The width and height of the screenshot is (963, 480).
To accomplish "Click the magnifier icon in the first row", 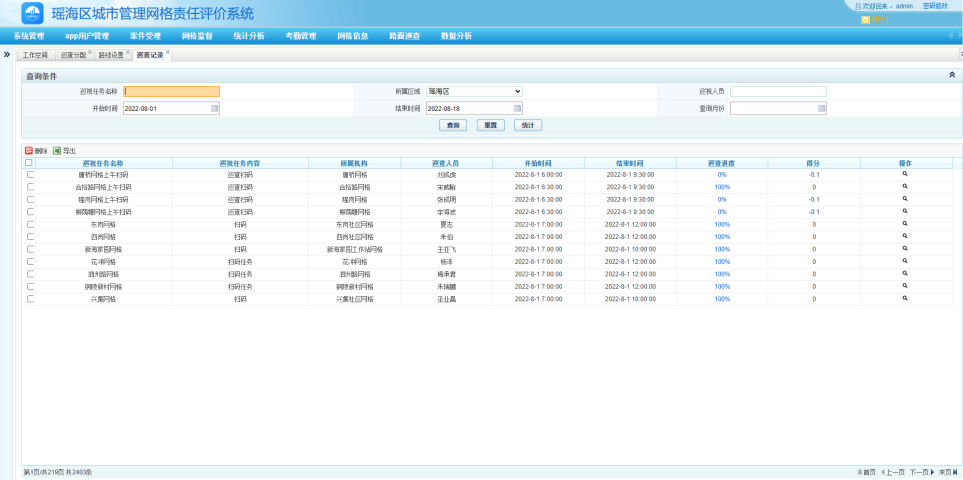I will (905, 174).
